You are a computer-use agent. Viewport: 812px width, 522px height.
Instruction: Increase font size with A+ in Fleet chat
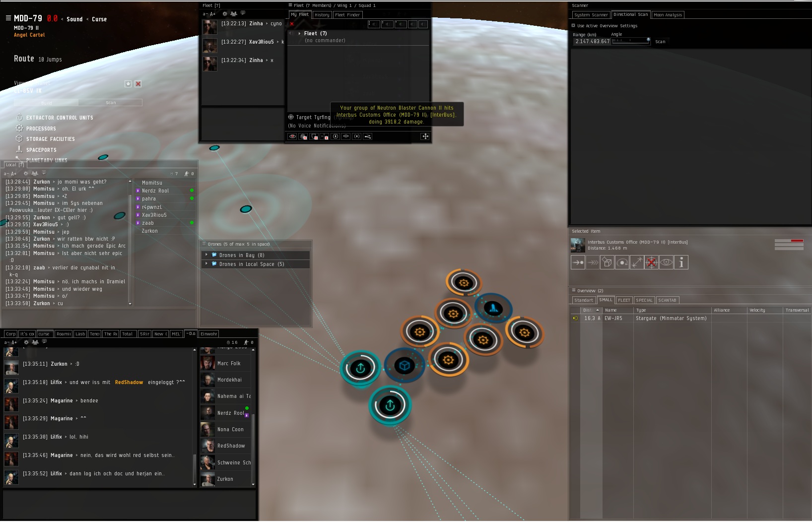pos(212,14)
